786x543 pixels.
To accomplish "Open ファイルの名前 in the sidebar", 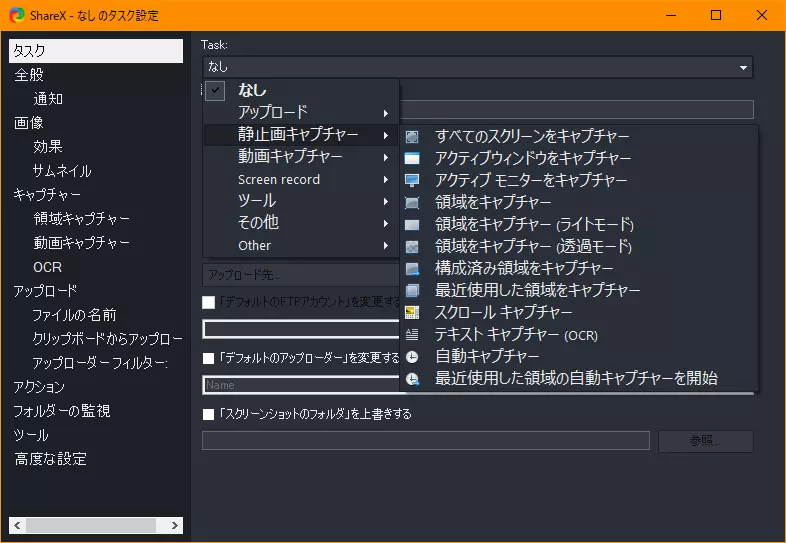I will [75, 315].
